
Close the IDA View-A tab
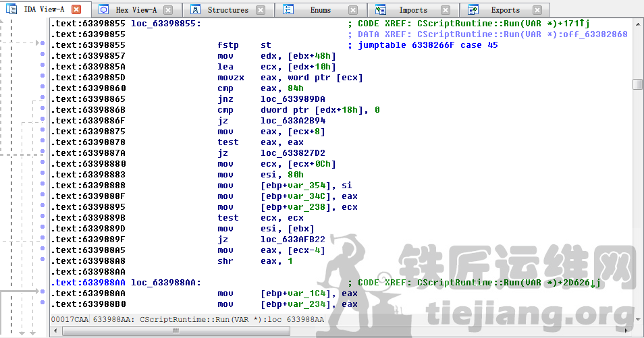pyautogui.click(x=76, y=9)
